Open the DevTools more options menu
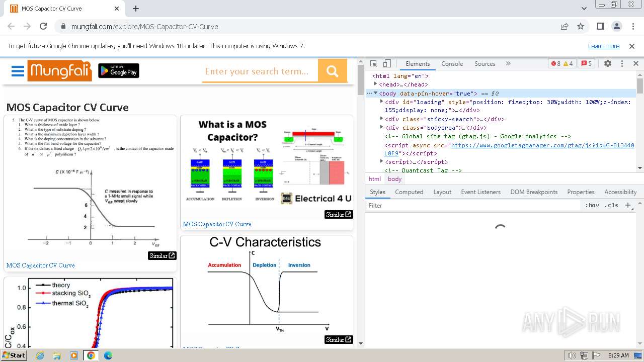Screen dimensions: 644x362 (x=622, y=64)
